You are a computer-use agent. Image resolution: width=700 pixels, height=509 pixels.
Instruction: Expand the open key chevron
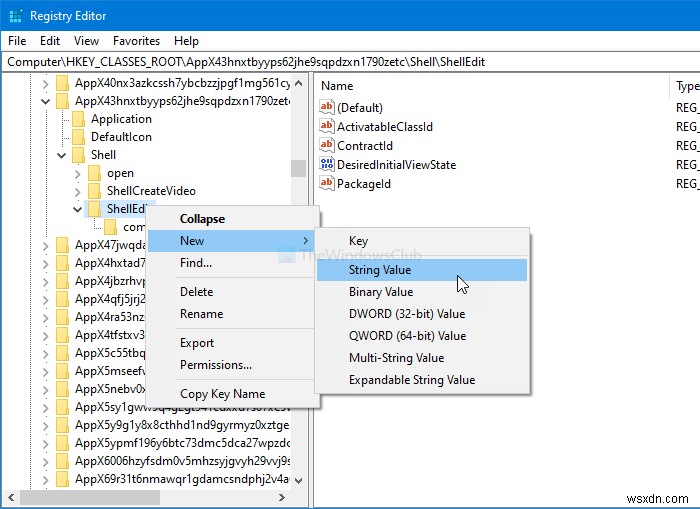[x=78, y=173]
